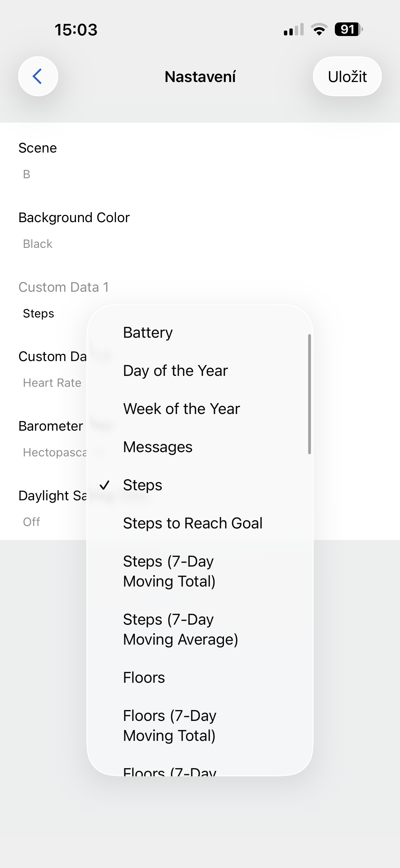This screenshot has height=868, width=400.
Task: Pick Steps (7-Day Moving Average)
Action: 180,629
